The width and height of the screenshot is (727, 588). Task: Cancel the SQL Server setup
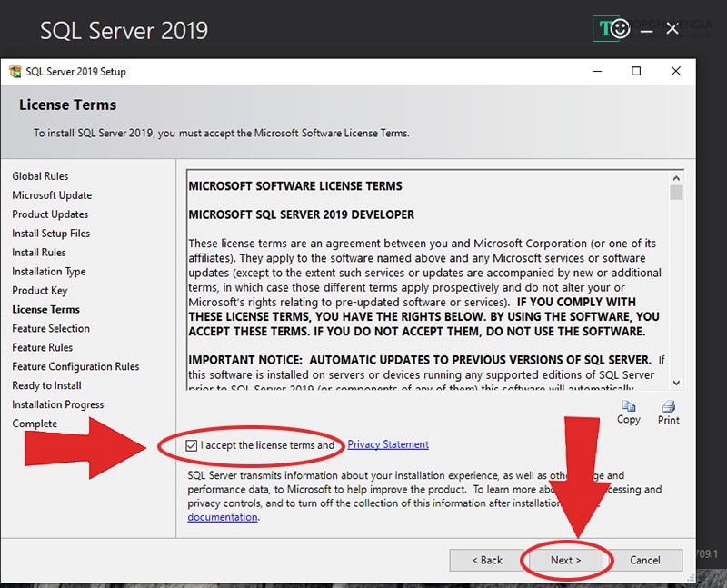(x=644, y=560)
